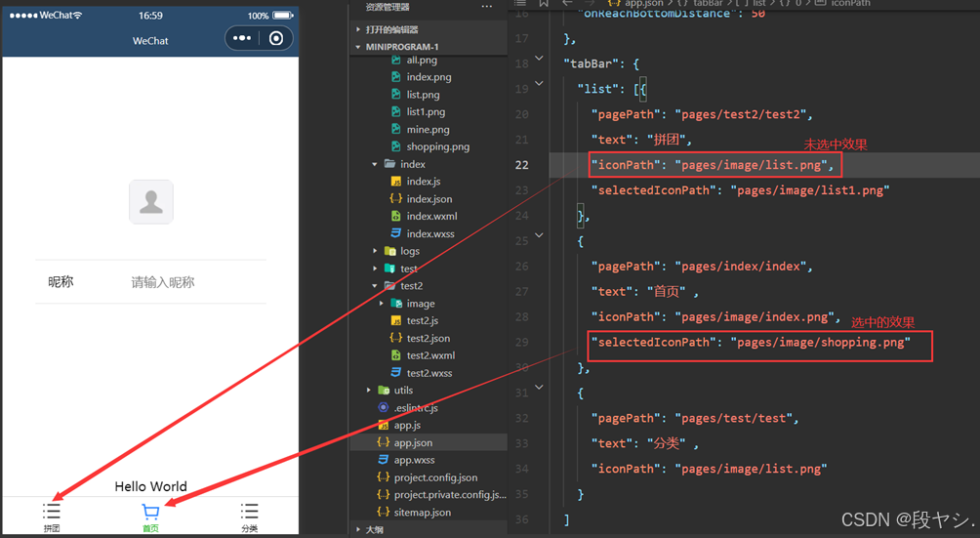
Task: Tap the mini program close circle button
Action: tap(275, 39)
